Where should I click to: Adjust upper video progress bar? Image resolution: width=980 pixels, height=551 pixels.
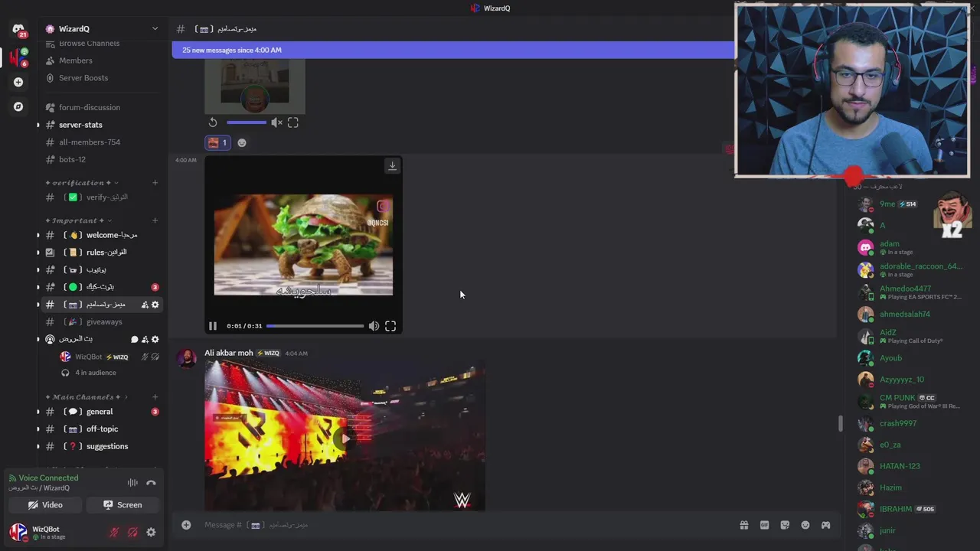click(x=247, y=122)
